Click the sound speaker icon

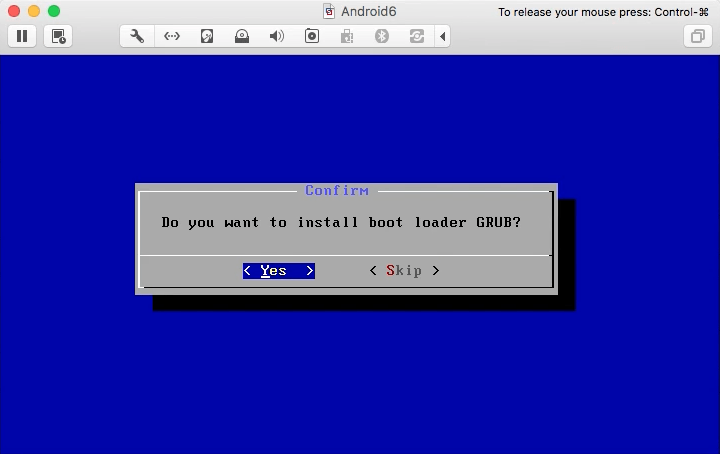pyautogui.click(x=276, y=36)
